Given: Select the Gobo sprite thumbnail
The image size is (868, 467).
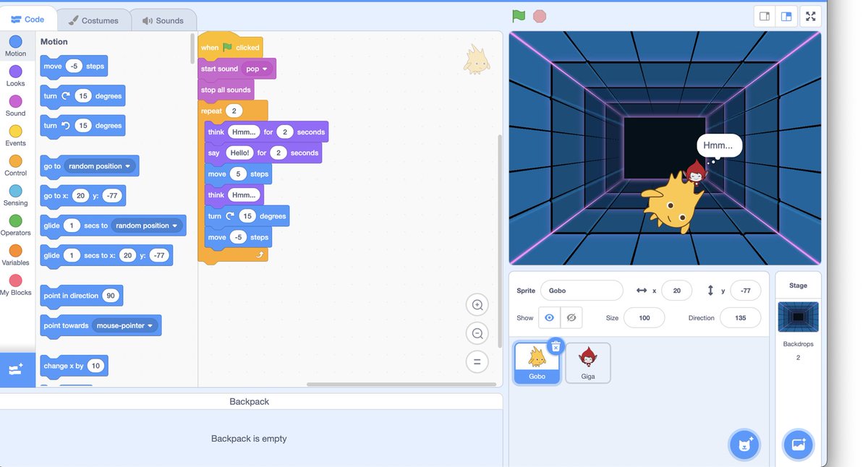Looking at the screenshot, I should [537, 362].
